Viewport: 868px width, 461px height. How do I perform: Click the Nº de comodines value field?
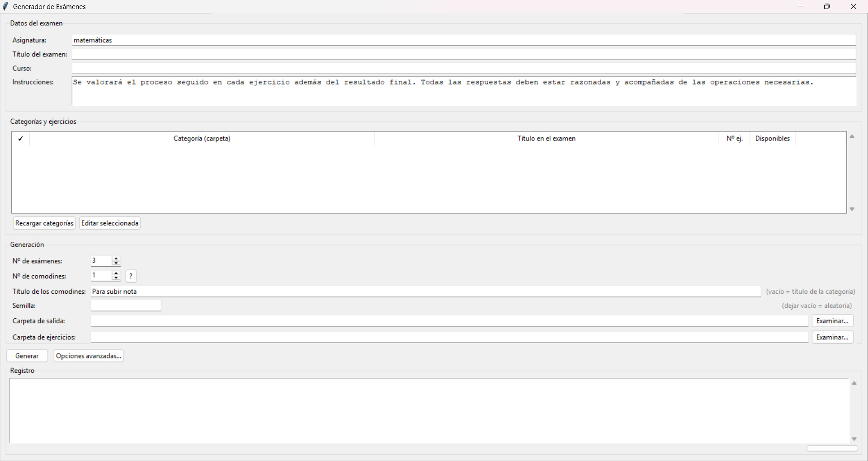[x=101, y=276]
